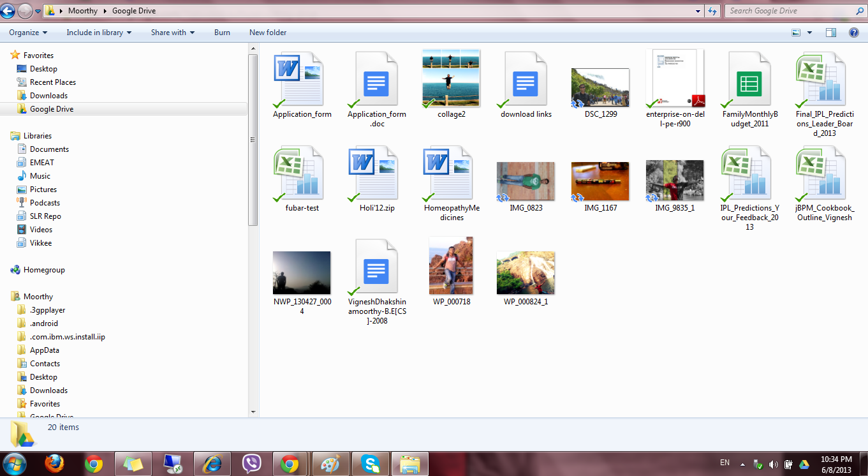The image size is (868, 476).
Task: Click the Burn button
Action: (x=221, y=33)
